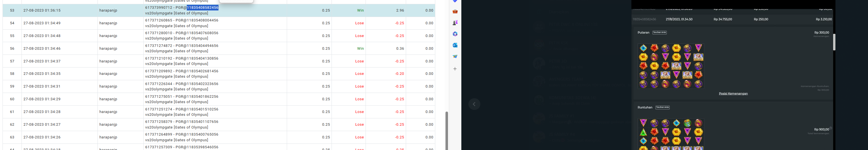Select row 54 with timestamp 01:34:49
The width and height of the screenshot is (868, 150).
click(219, 23)
